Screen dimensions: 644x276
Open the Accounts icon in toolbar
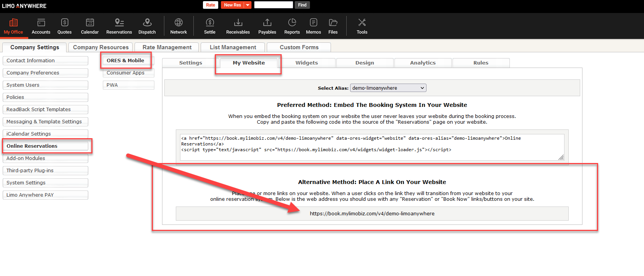41,23
